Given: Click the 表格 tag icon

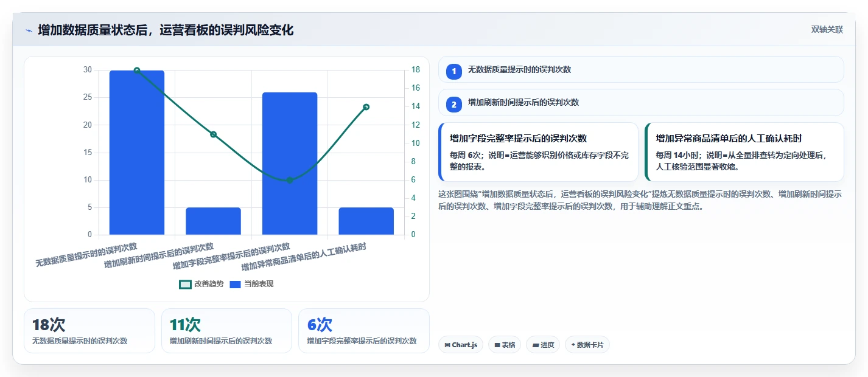Looking at the screenshot, I should click(x=497, y=345).
